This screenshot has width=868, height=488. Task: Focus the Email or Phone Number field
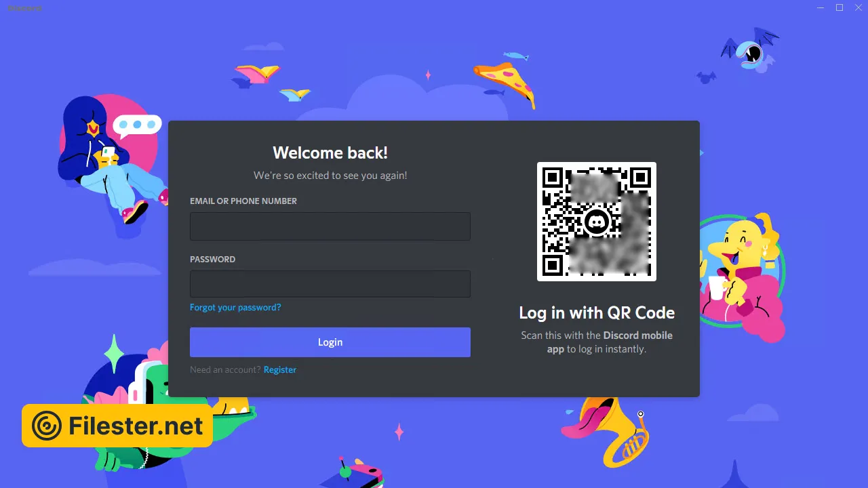pyautogui.click(x=330, y=226)
